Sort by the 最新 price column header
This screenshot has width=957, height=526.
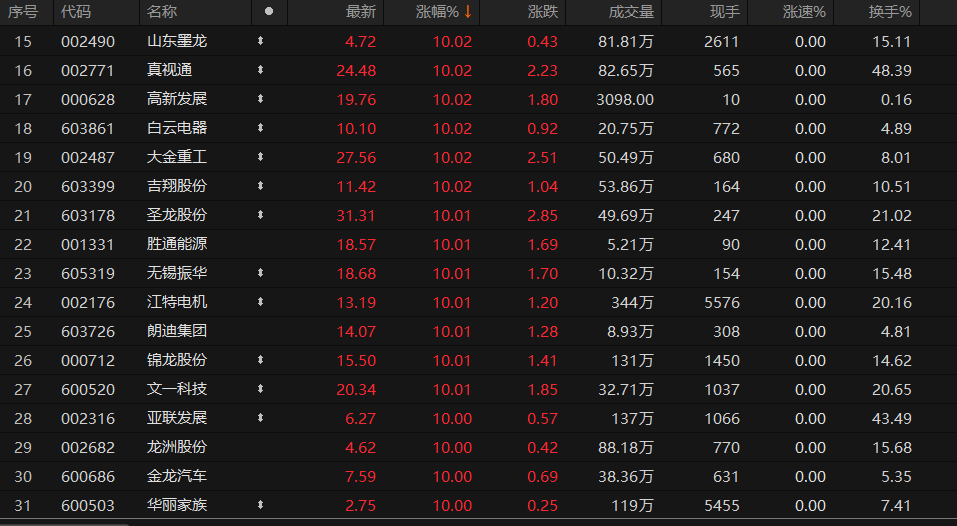point(361,12)
